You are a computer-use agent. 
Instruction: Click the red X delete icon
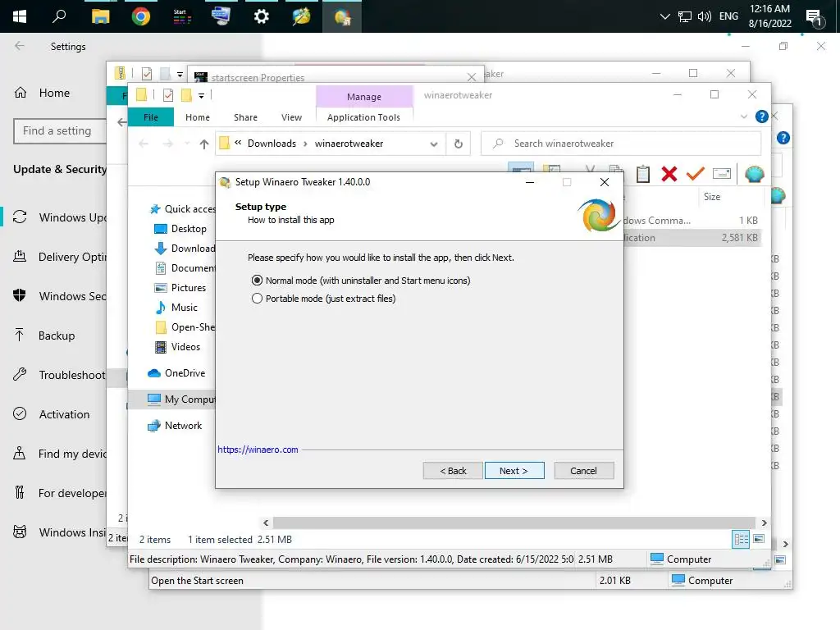coord(669,174)
